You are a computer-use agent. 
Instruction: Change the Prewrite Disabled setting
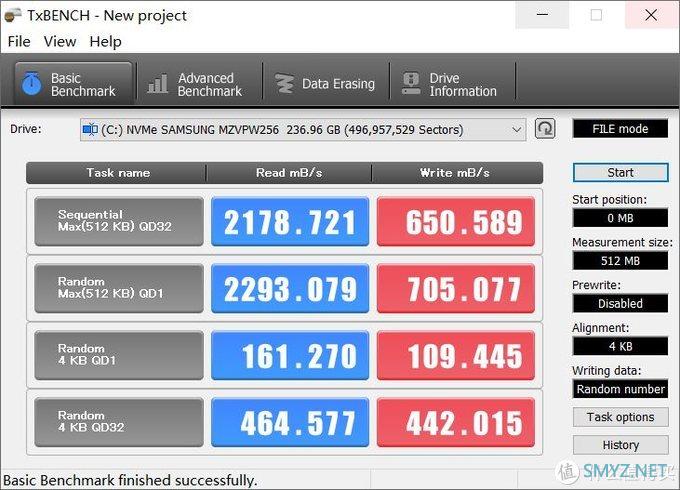click(x=620, y=304)
